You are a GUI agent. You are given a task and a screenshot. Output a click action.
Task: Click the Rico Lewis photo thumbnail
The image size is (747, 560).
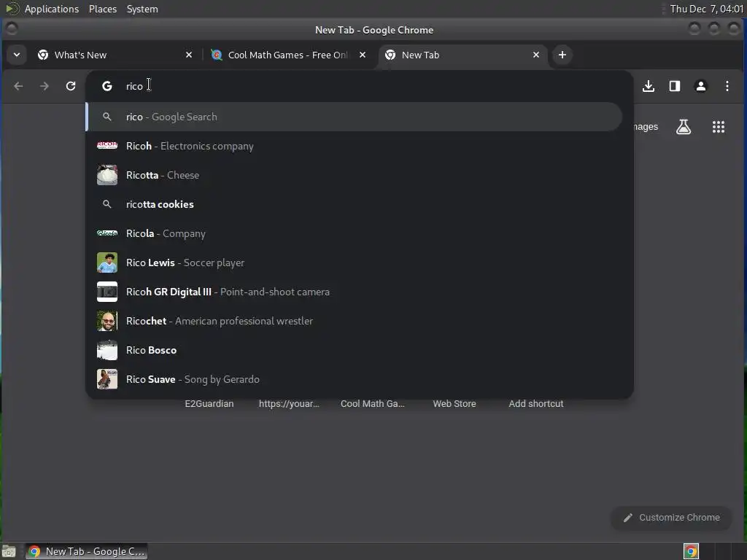point(107,262)
